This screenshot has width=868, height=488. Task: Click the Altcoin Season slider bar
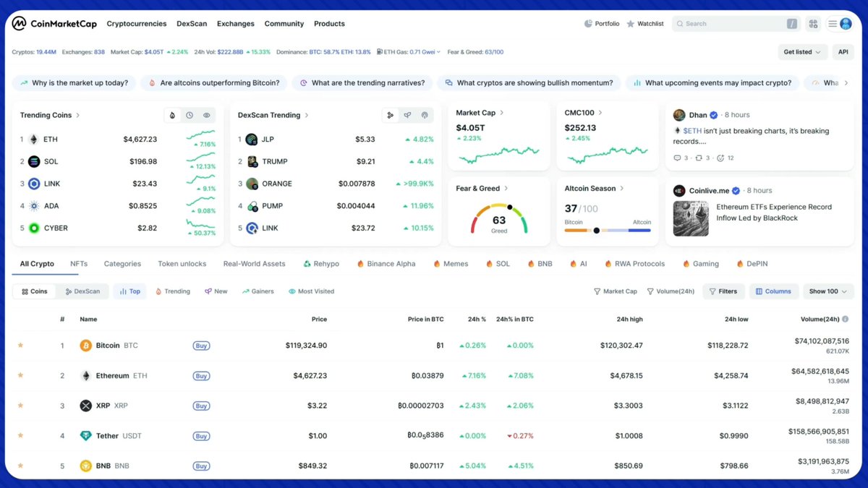pos(608,231)
